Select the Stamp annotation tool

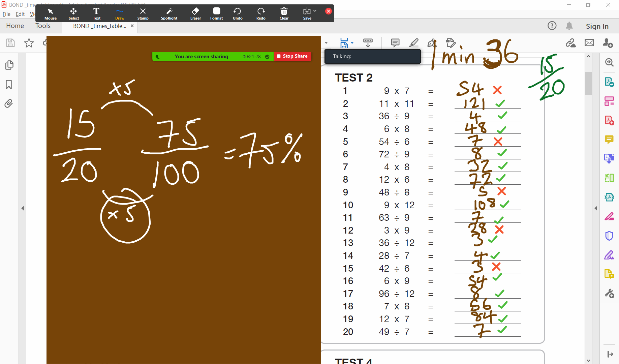pyautogui.click(x=143, y=13)
